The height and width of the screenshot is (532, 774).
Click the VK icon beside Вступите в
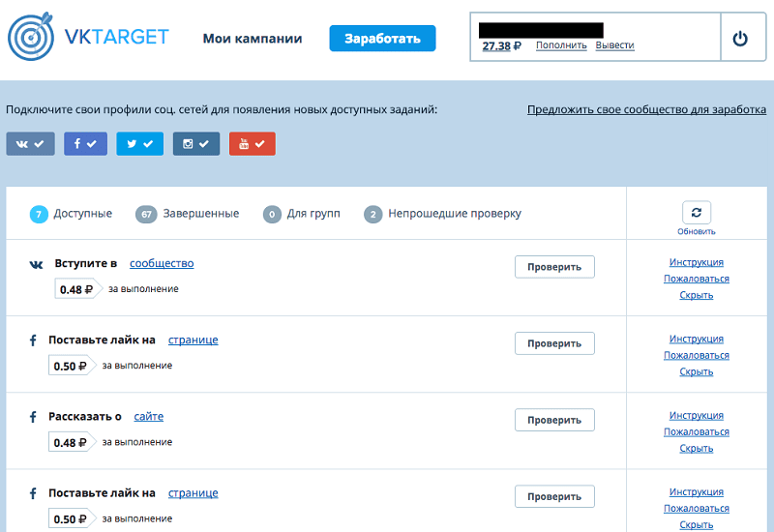tap(36, 264)
